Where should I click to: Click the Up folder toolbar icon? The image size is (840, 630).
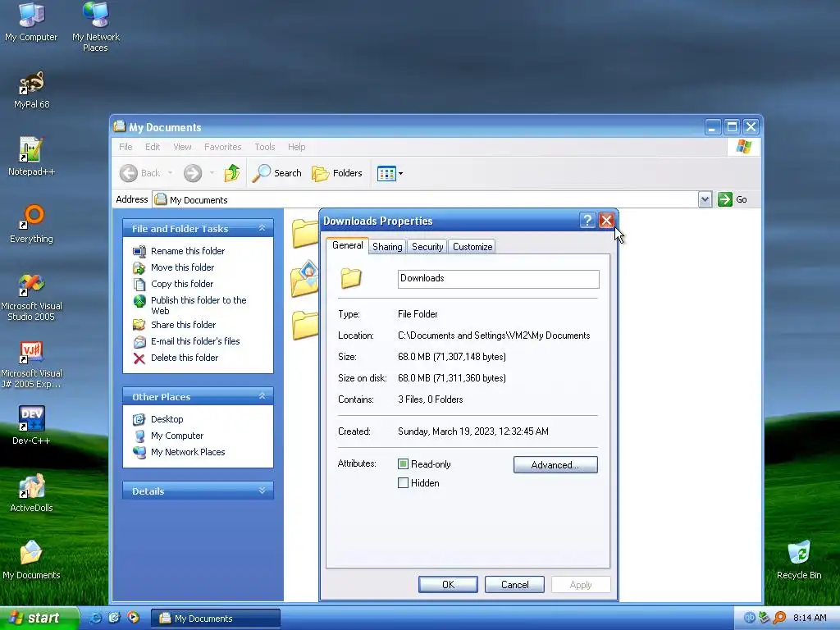[231, 173]
